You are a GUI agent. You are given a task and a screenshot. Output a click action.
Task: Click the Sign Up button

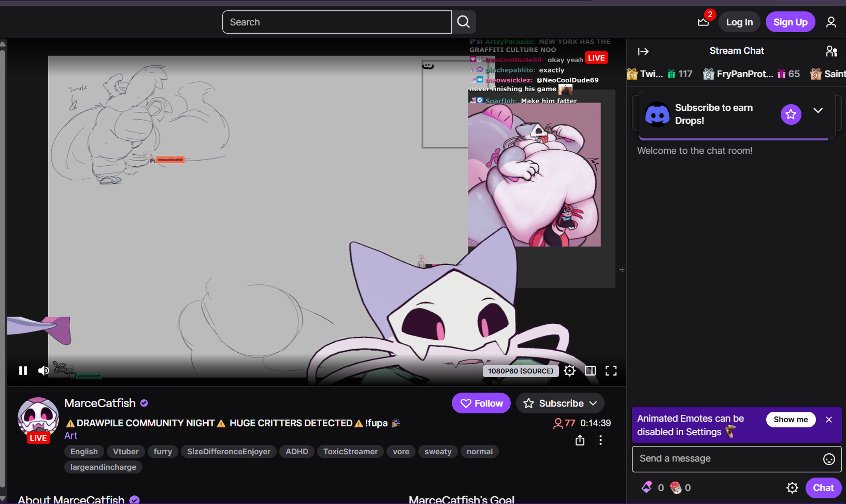790,22
